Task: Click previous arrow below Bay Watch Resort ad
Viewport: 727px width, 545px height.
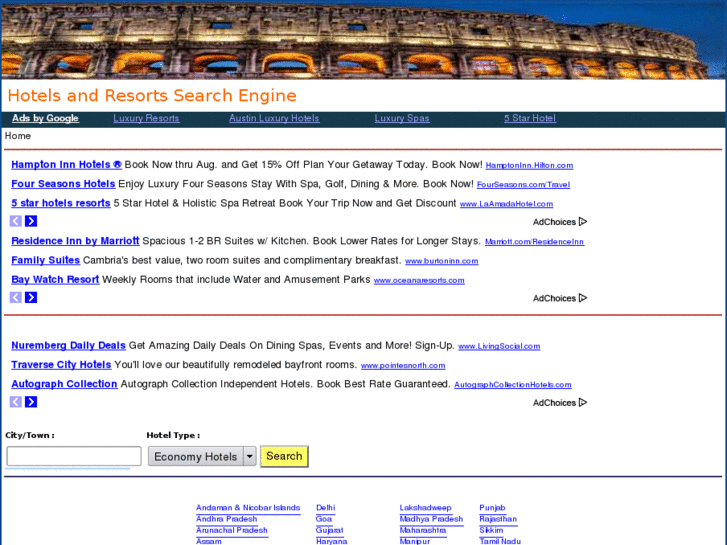Action: [16, 297]
